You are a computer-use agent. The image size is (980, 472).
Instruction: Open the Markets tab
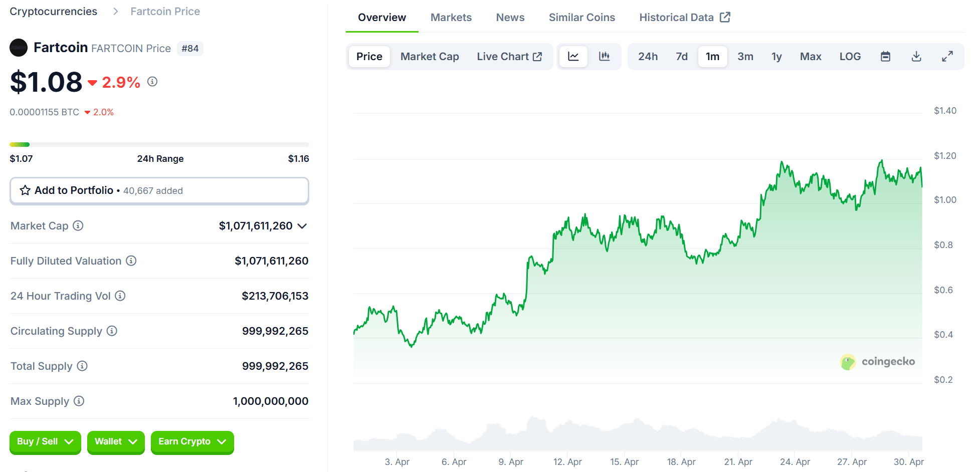[451, 18]
